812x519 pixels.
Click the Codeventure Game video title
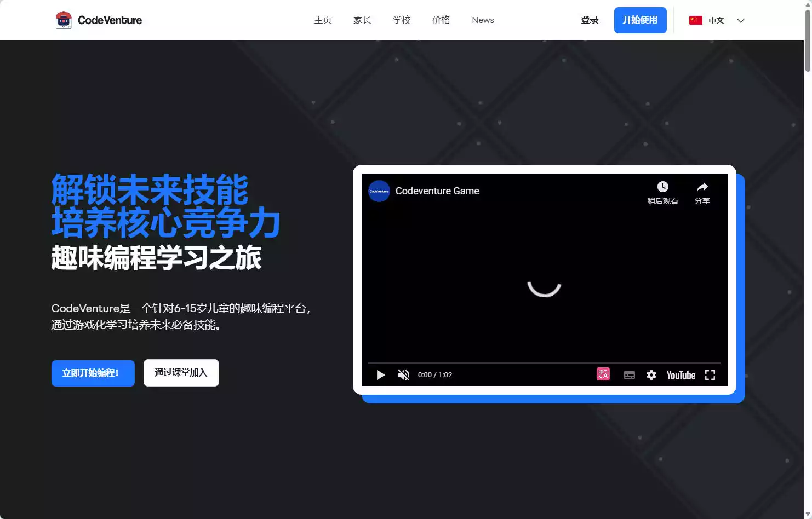(437, 191)
